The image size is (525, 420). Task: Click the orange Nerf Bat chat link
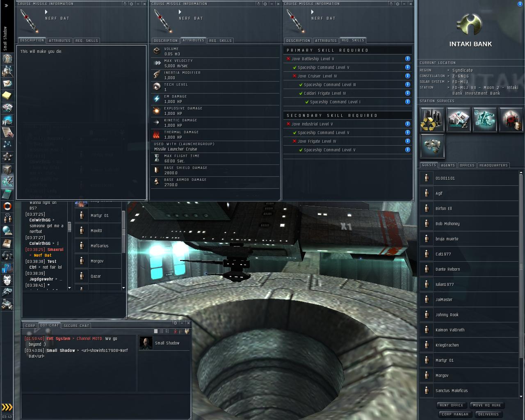tap(43, 255)
